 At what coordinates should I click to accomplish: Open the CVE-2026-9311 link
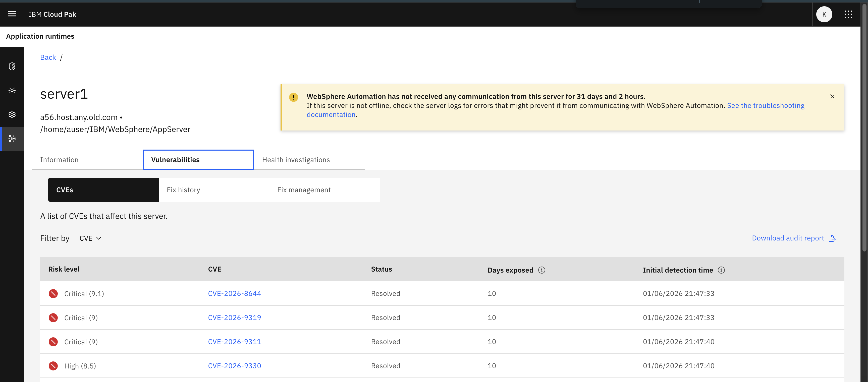(x=235, y=342)
